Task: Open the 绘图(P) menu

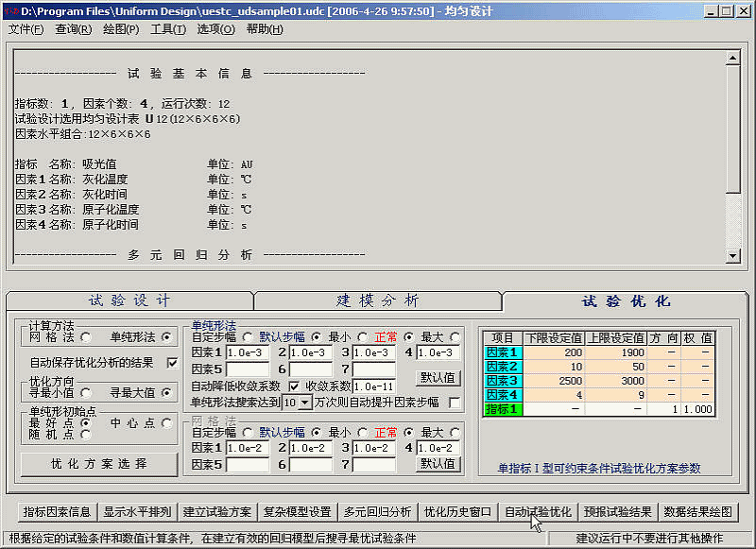Action: (121, 29)
